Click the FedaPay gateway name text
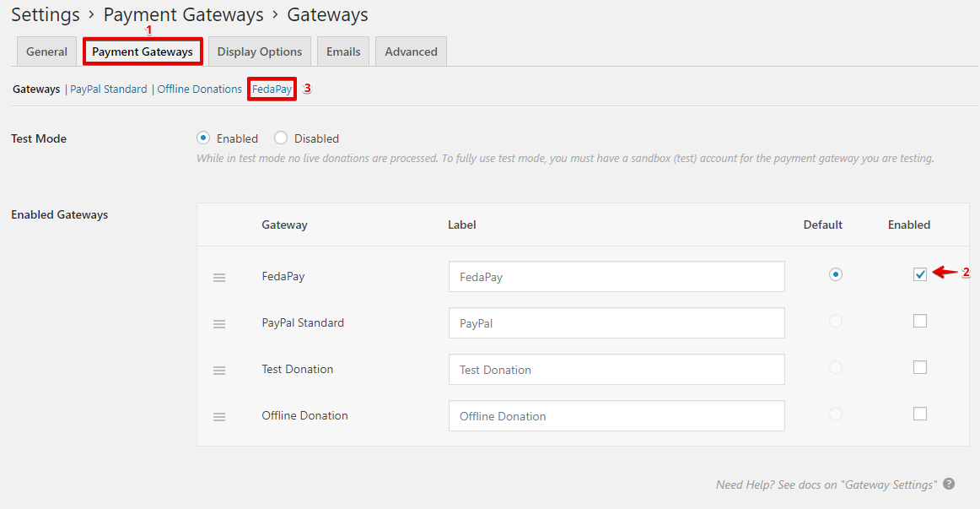This screenshot has height=509, width=980. click(x=283, y=276)
